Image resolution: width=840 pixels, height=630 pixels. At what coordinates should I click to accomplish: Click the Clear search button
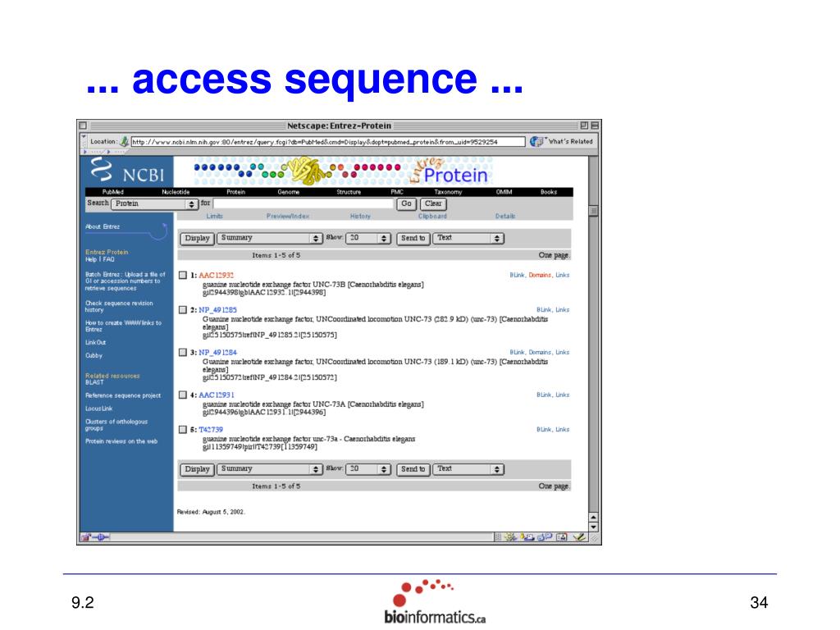433,204
